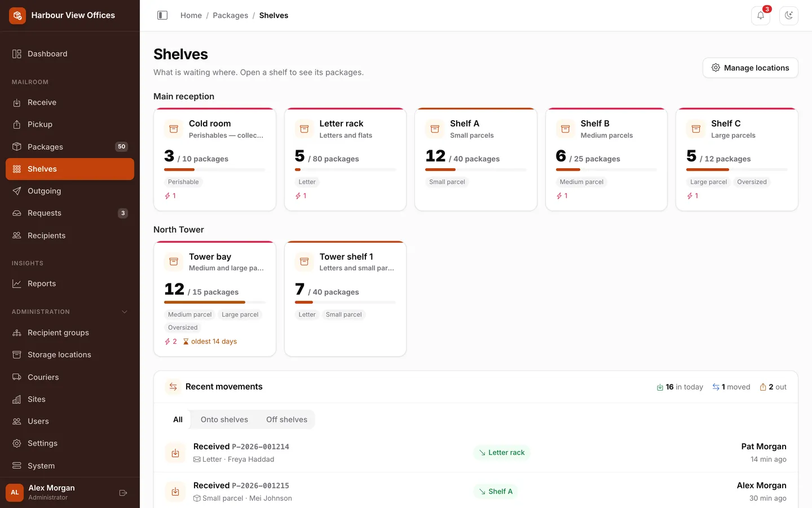
Task: Select the All movements tab
Action: tap(178, 419)
